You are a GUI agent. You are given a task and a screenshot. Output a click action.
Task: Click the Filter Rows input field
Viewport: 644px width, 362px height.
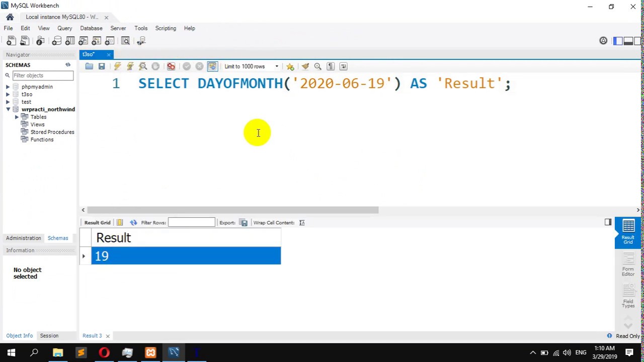tap(191, 223)
